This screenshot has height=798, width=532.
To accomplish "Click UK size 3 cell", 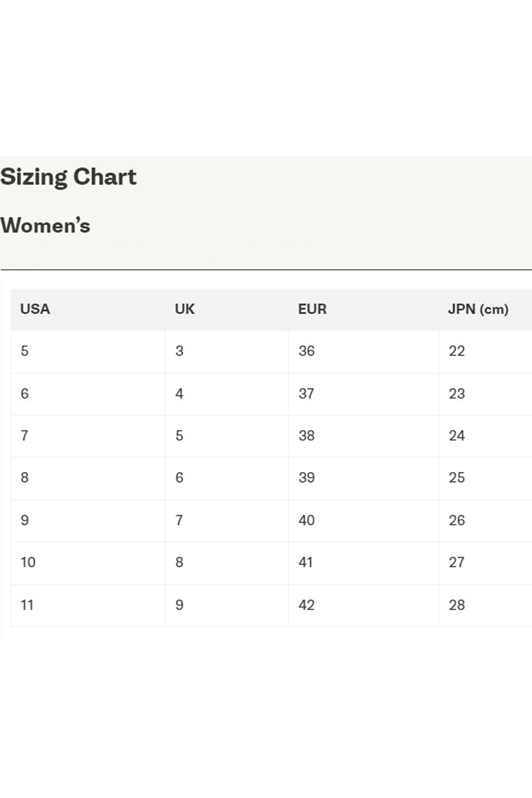I will click(179, 351).
